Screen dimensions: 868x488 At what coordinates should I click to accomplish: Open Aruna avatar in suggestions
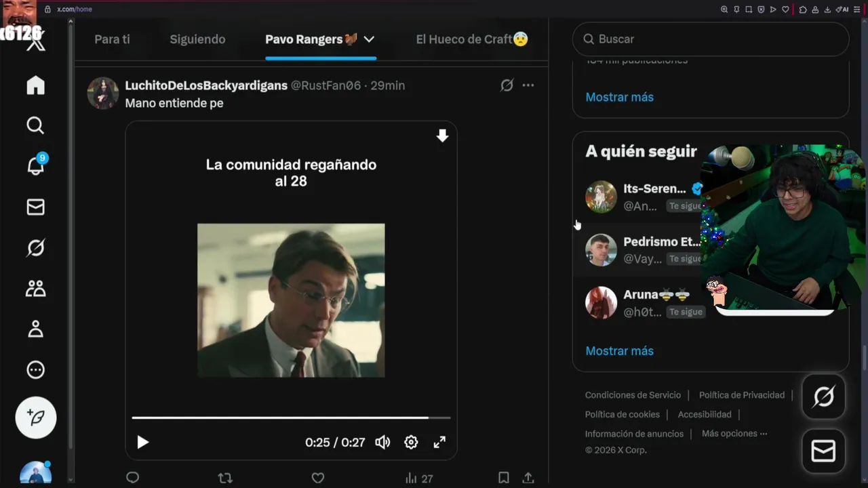pyautogui.click(x=601, y=303)
